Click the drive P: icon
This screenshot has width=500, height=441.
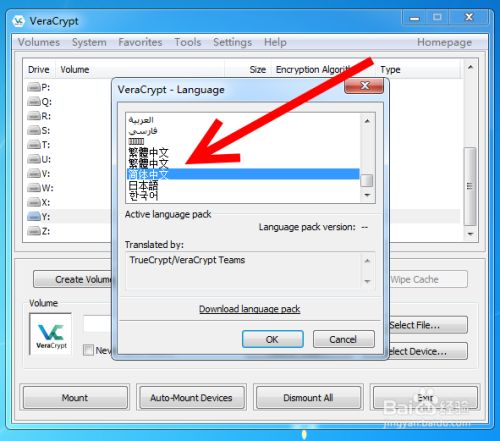tap(34, 88)
